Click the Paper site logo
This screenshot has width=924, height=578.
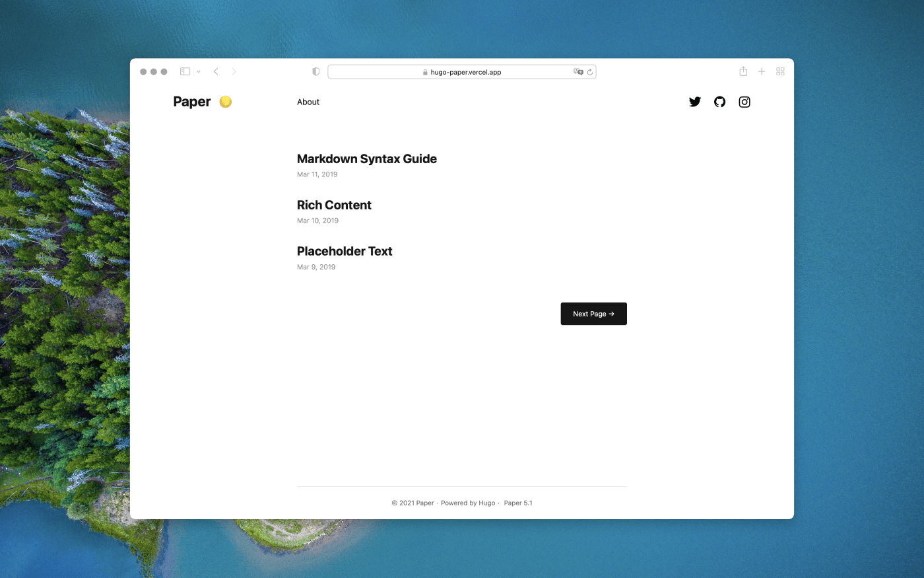coord(191,102)
